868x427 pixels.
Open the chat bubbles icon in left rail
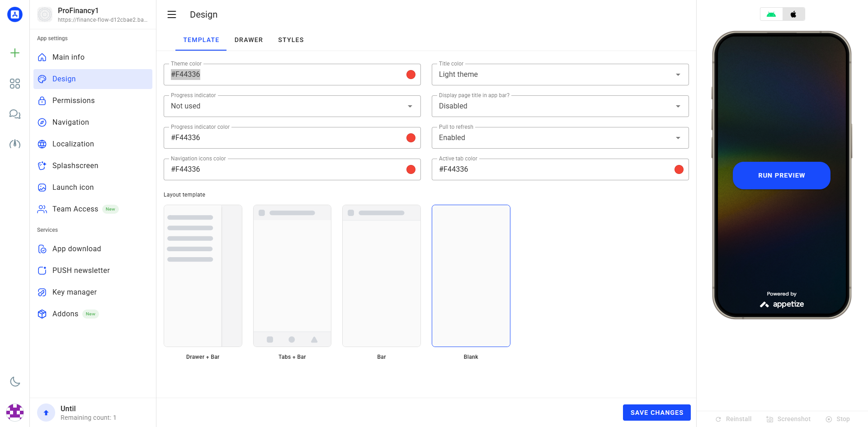[x=15, y=114]
